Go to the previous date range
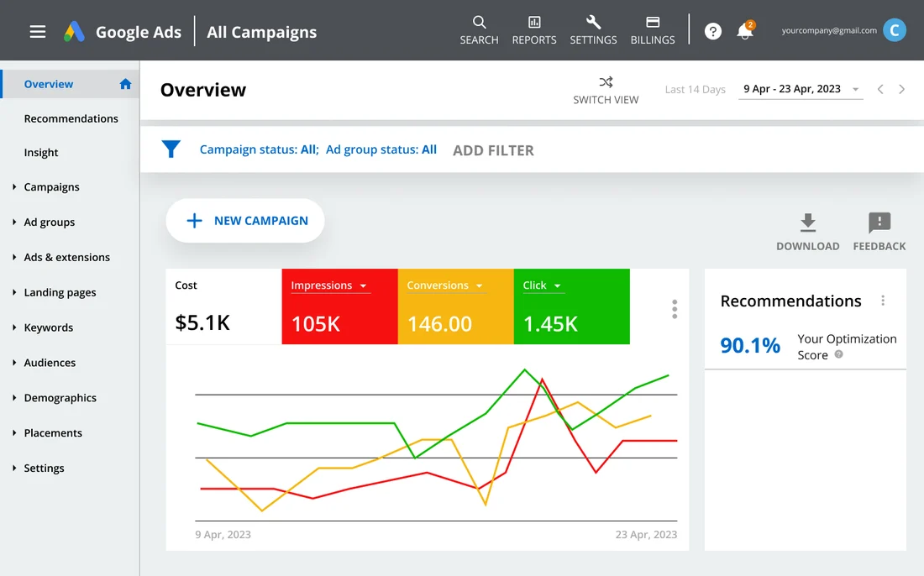 [x=879, y=90]
